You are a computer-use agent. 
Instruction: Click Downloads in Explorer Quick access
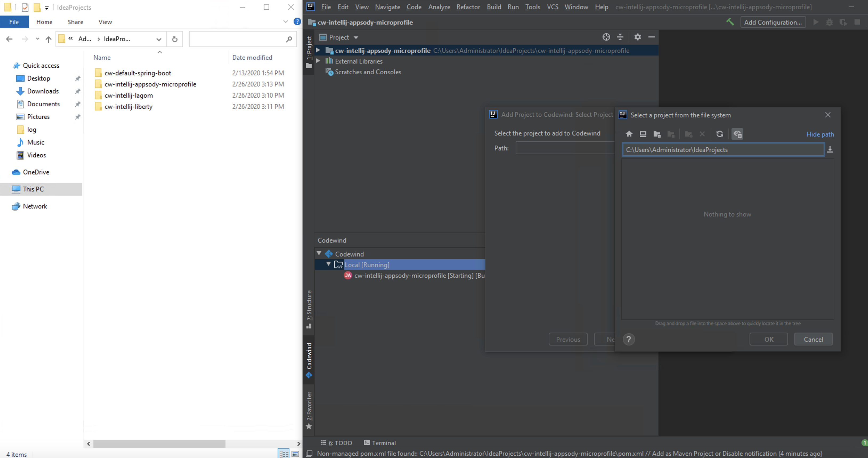(x=42, y=91)
